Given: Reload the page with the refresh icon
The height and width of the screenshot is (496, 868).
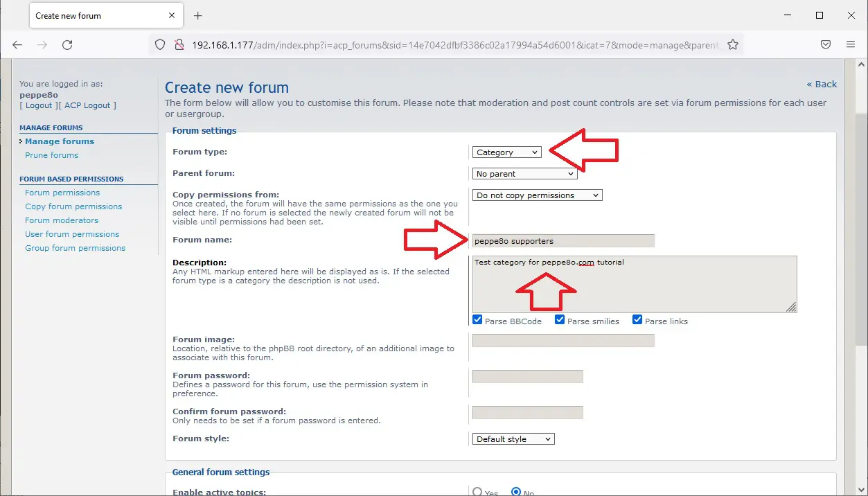Looking at the screenshot, I should (67, 44).
